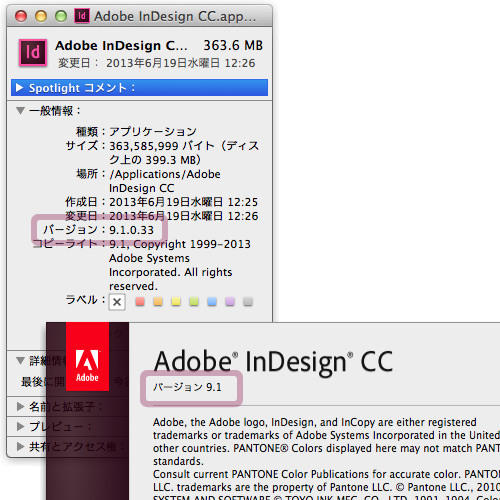Minimize the Info window with the yellow button

[41, 16]
